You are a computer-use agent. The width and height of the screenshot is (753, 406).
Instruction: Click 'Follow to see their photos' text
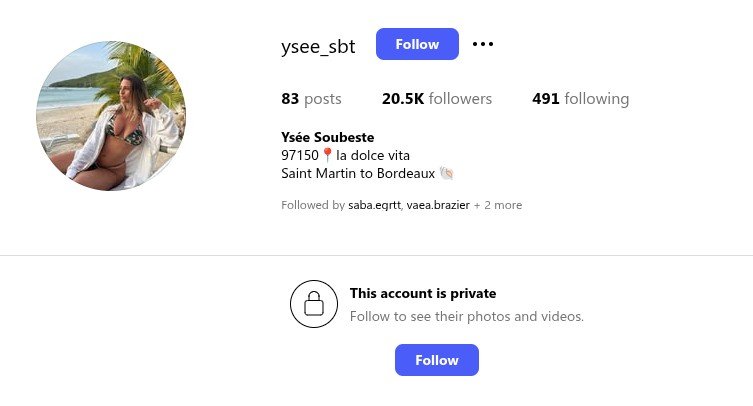[466, 316]
